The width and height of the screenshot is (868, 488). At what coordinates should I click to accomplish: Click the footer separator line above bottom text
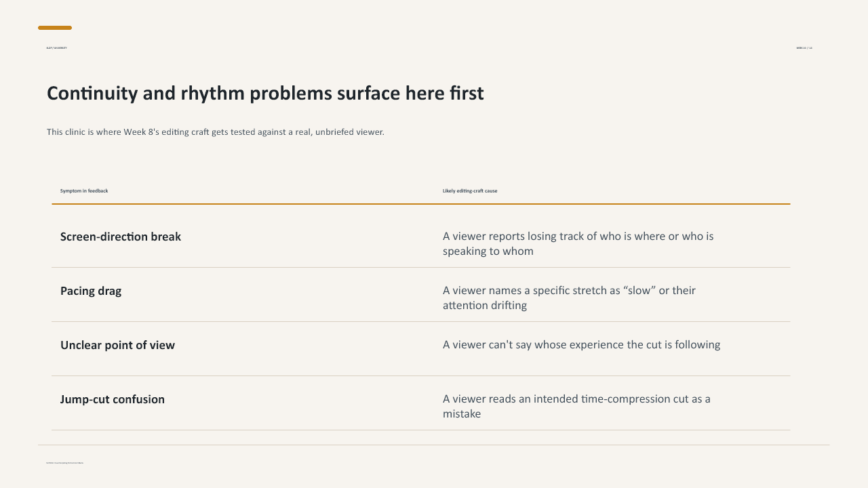tap(433, 445)
